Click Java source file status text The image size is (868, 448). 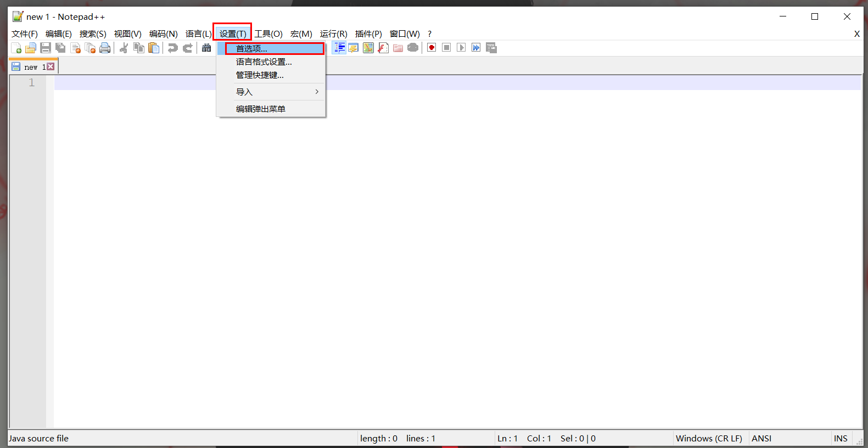pos(38,439)
